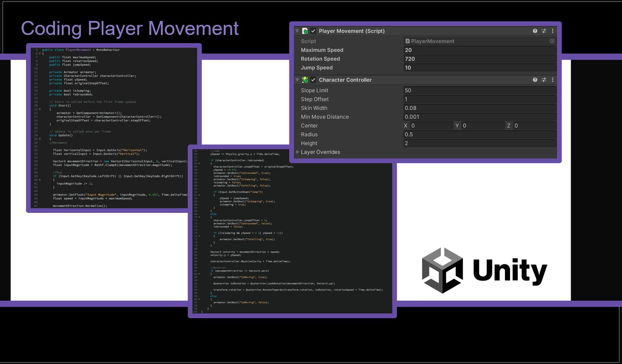
Task: Click the Jump Speed value field
Action: pyautogui.click(x=479, y=68)
